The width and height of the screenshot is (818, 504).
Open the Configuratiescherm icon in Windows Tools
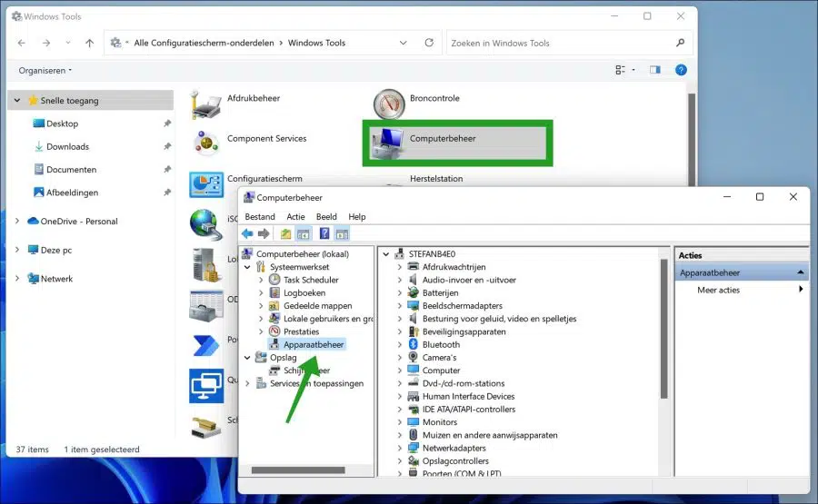pyautogui.click(x=206, y=185)
